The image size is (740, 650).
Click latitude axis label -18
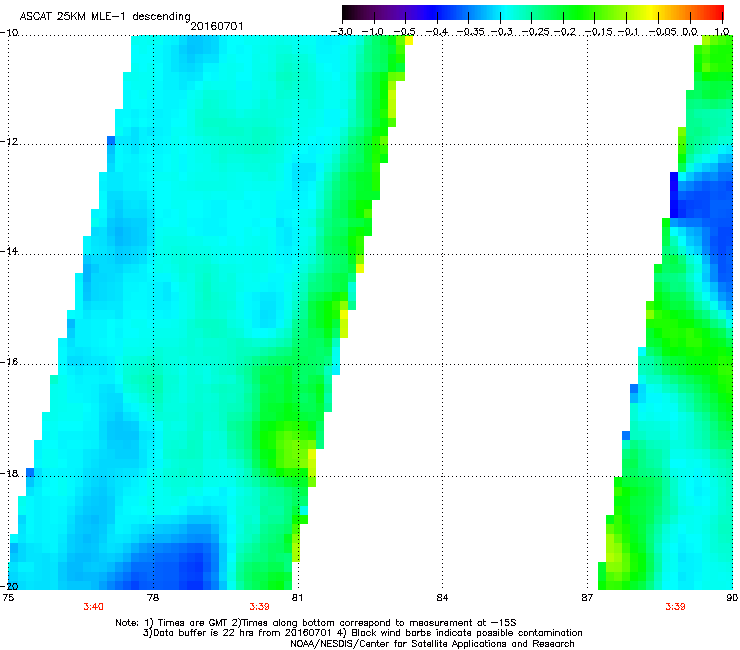(x=9, y=473)
